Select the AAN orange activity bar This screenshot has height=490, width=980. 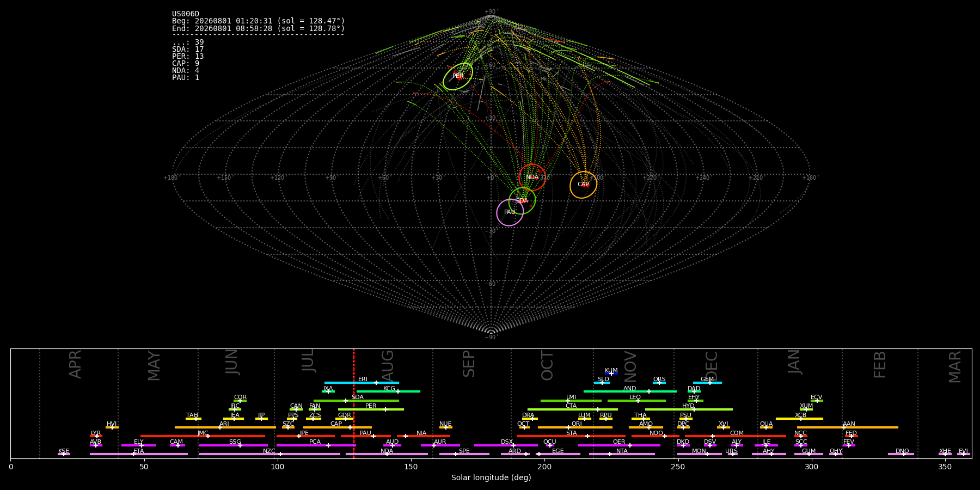point(848,427)
